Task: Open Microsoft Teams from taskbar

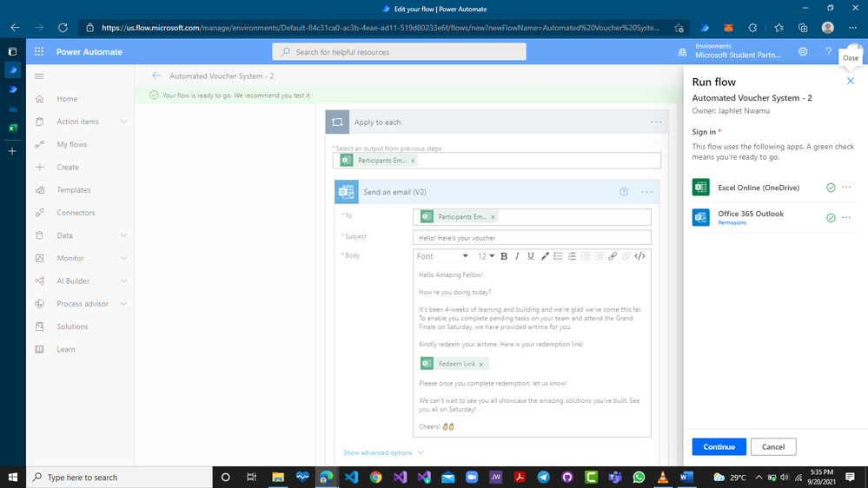Action: pyautogui.click(x=615, y=477)
